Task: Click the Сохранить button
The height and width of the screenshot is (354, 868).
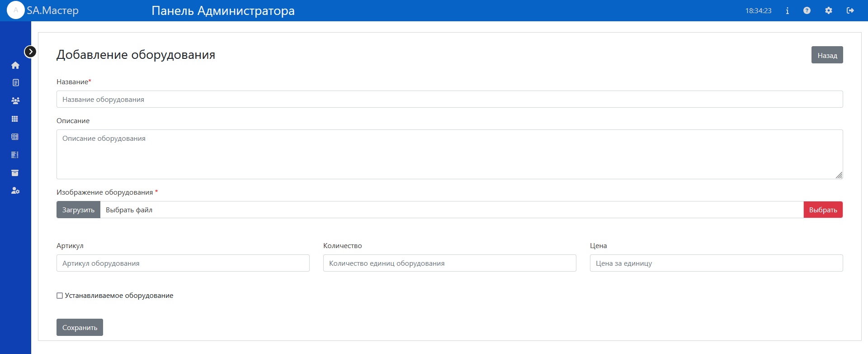Action: pos(80,327)
